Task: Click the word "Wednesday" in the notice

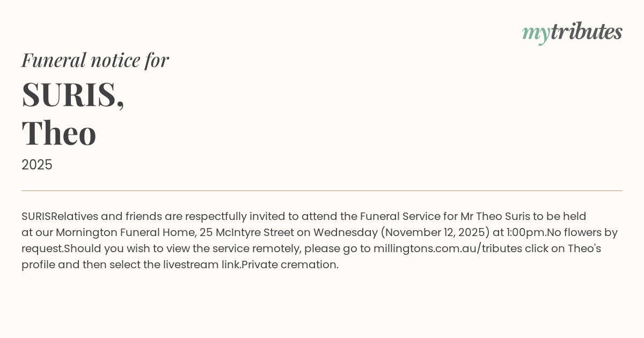Action: coord(345,232)
